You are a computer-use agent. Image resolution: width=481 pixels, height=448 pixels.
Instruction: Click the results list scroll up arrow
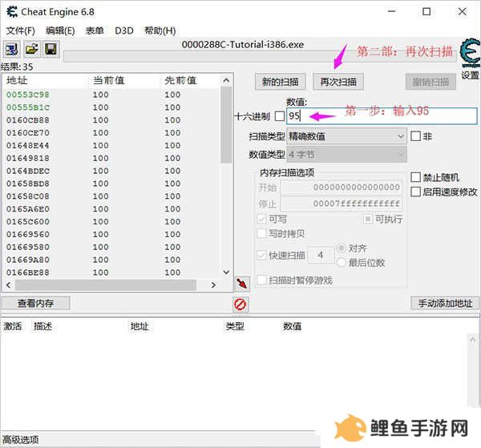click(x=226, y=80)
